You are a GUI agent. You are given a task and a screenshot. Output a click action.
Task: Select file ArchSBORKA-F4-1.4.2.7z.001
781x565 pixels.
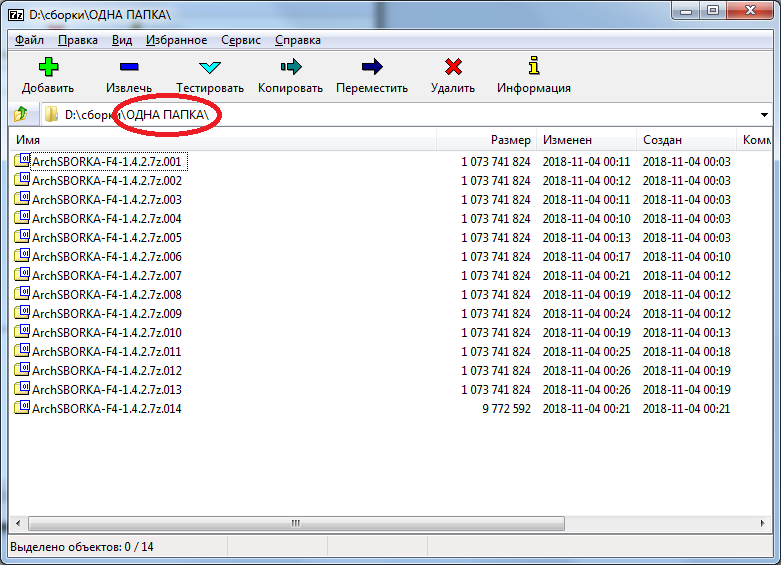(106, 162)
